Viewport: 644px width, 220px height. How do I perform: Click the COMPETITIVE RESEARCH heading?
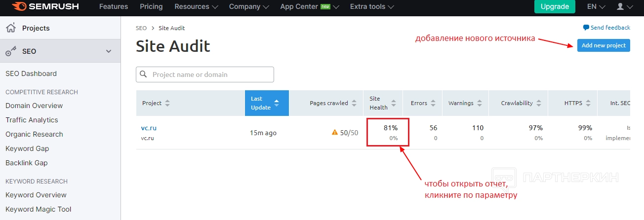tap(42, 92)
